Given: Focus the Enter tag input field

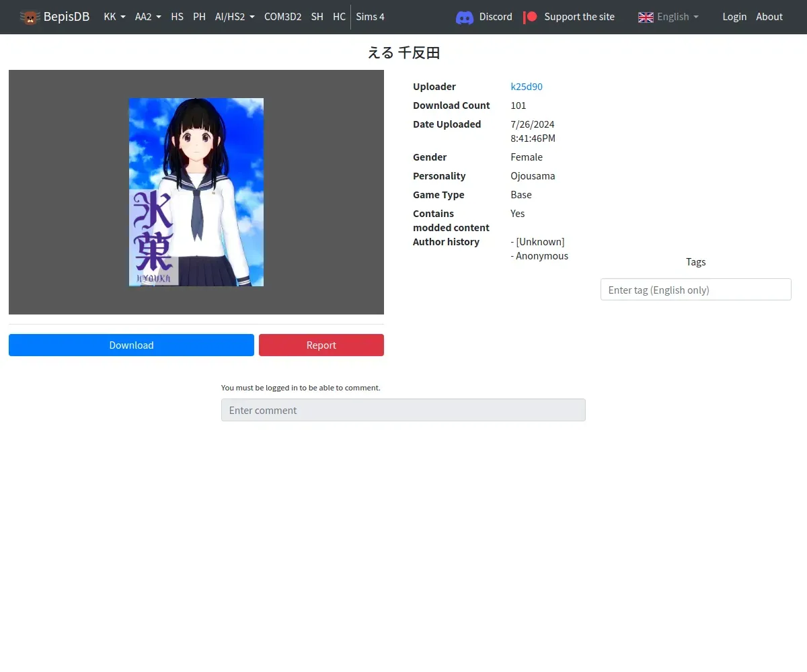Looking at the screenshot, I should click(x=695, y=290).
